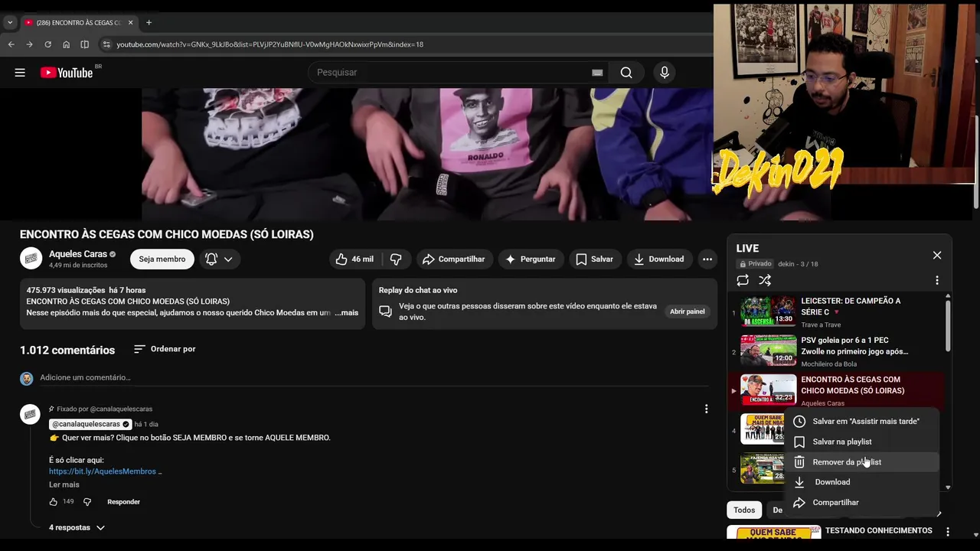Click the browser address bar URL
980x551 pixels.
(x=270, y=44)
